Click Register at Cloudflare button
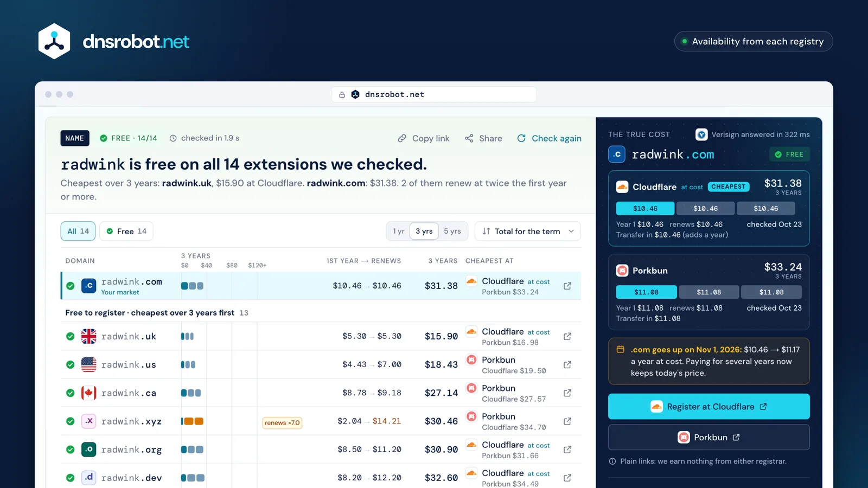 coord(709,407)
